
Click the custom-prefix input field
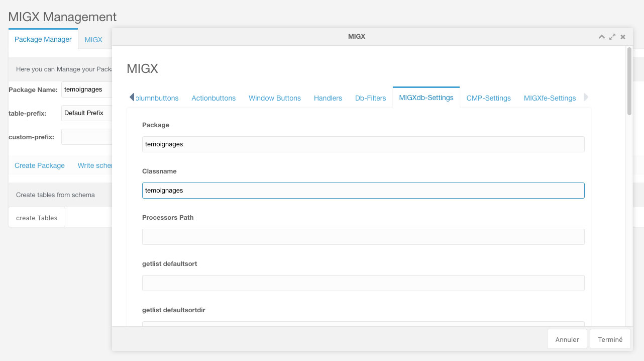[x=87, y=137]
